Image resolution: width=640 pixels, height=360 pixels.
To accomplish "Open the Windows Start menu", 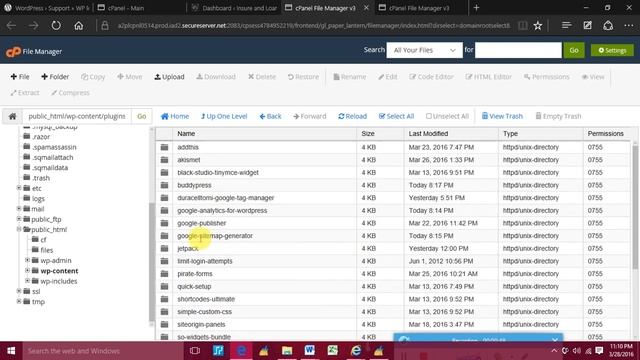I will pyautogui.click(x=11, y=351).
